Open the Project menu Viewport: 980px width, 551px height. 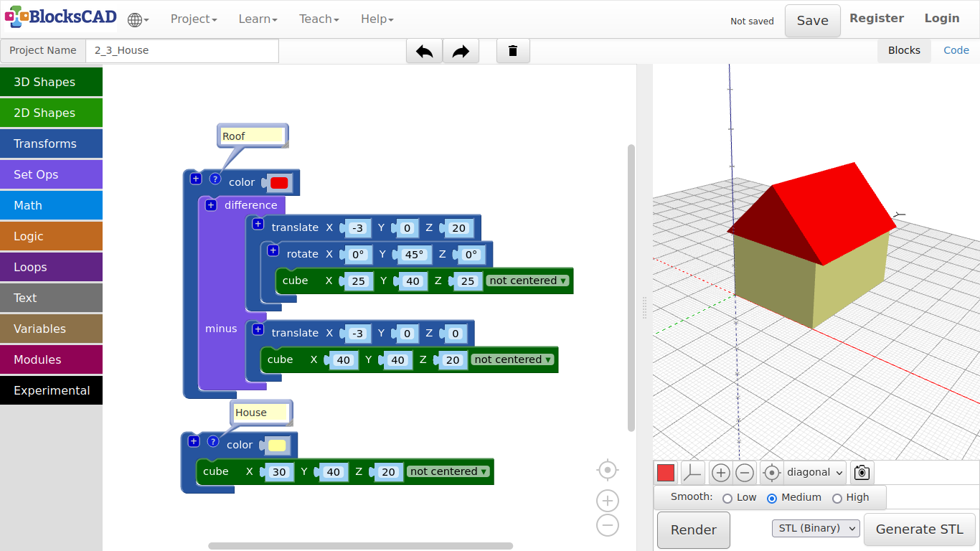click(193, 19)
